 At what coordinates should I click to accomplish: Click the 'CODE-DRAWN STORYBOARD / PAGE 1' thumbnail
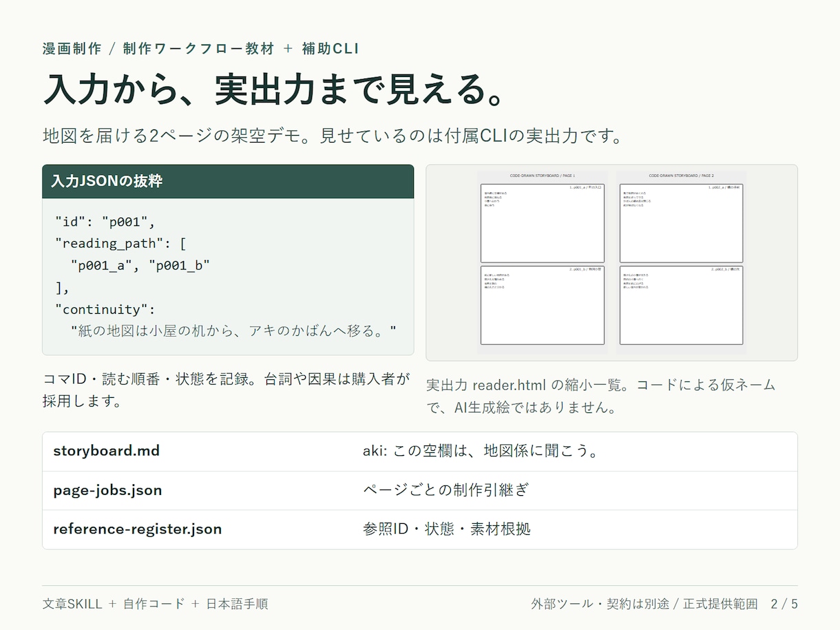(x=542, y=262)
